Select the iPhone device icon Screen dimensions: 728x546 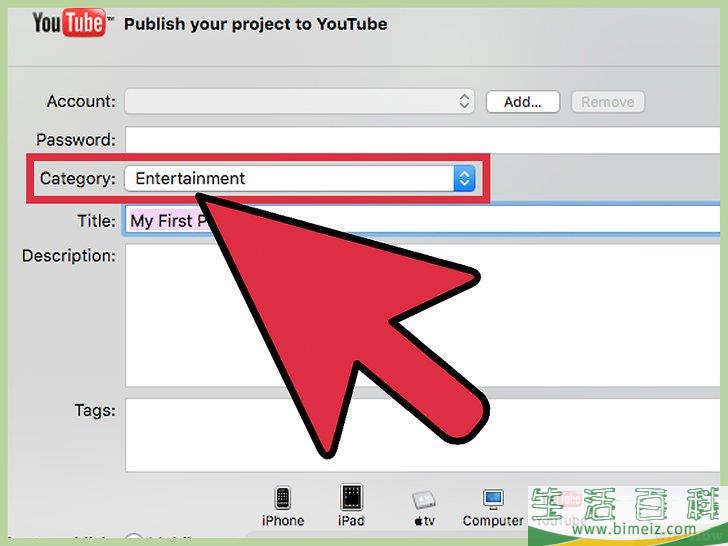pos(283,499)
